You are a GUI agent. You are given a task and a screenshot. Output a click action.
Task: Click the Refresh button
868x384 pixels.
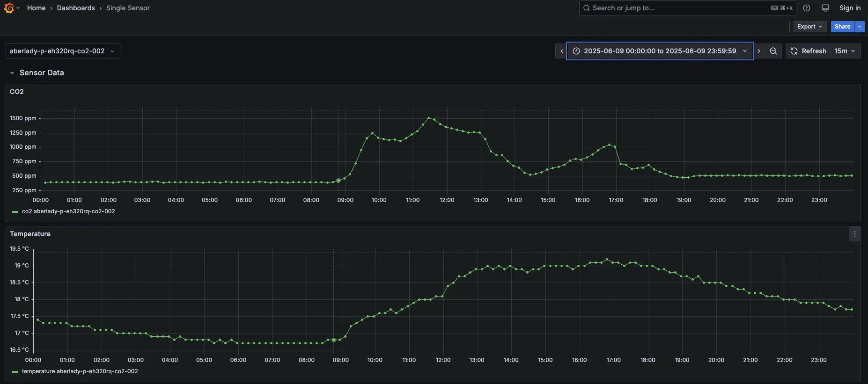[x=809, y=51]
